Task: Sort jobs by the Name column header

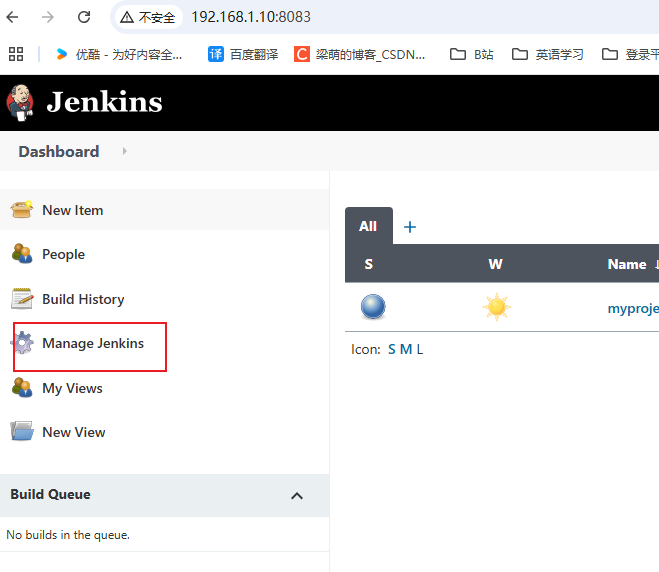Action: click(627, 264)
